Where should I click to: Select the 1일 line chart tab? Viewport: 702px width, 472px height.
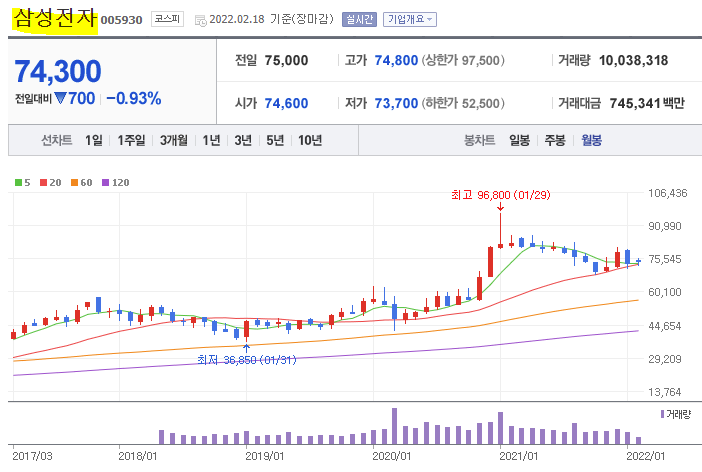94,141
